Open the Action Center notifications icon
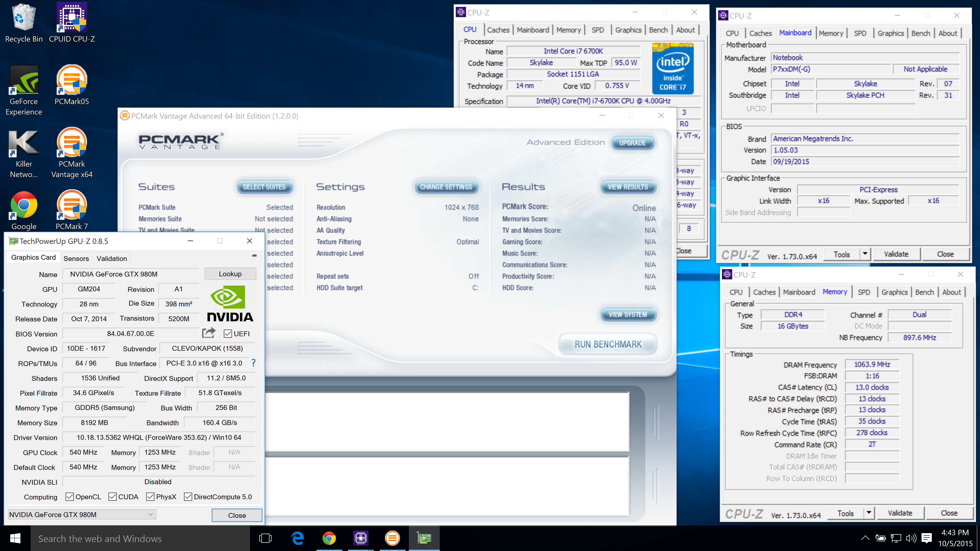Screen dimensions: 980x551 click(x=927, y=538)
